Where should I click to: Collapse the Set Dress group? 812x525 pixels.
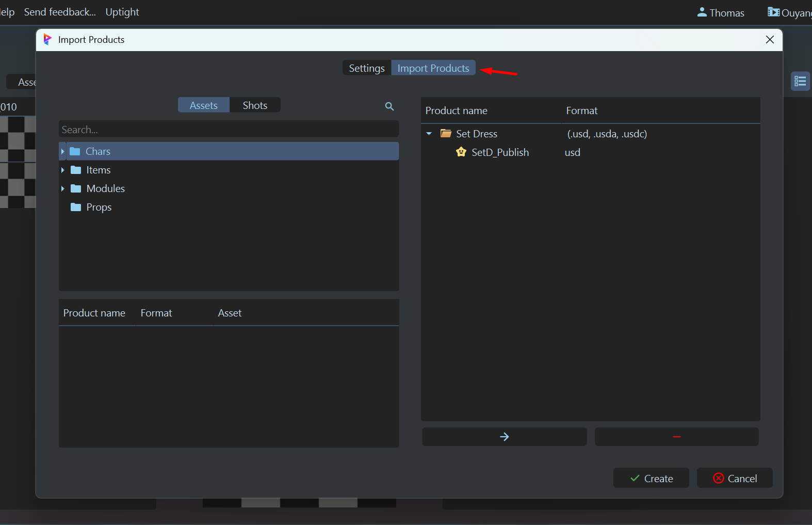point(429,134)
